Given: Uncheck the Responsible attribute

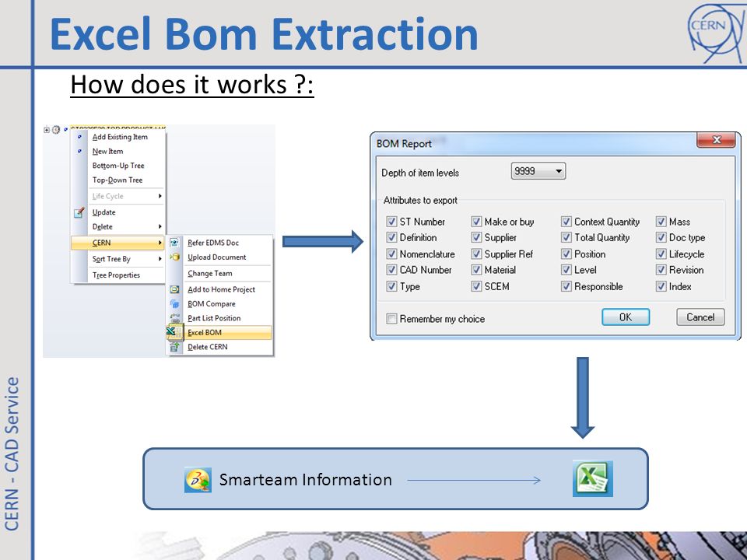Looking at the screenshot, I should [566, 286].
